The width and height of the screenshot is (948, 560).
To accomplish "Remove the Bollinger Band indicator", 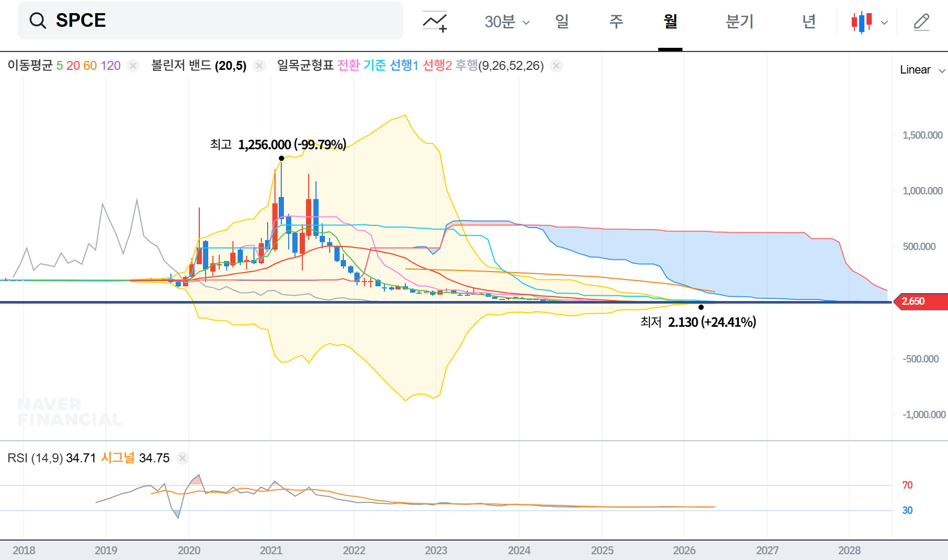I will tap(259, 66).
